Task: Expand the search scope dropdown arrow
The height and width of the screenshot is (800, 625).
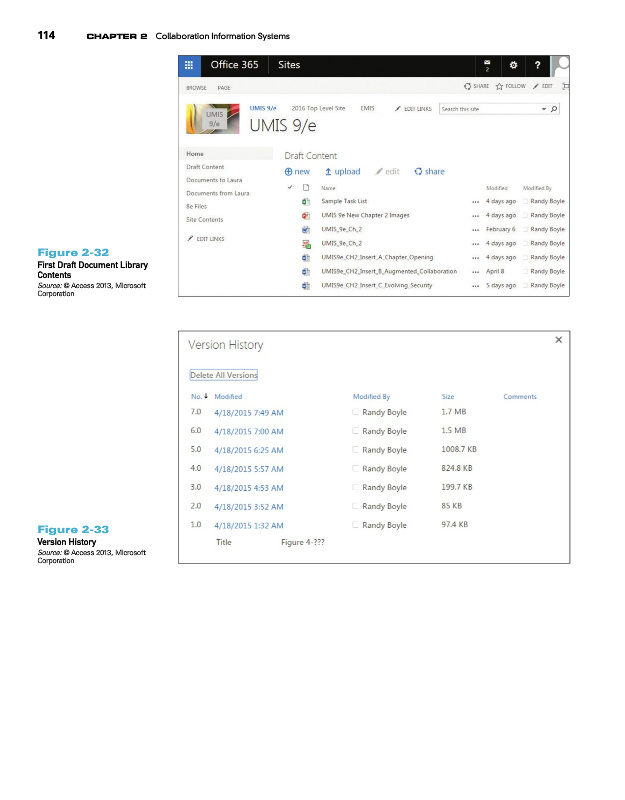Action: tap(543, 108)
